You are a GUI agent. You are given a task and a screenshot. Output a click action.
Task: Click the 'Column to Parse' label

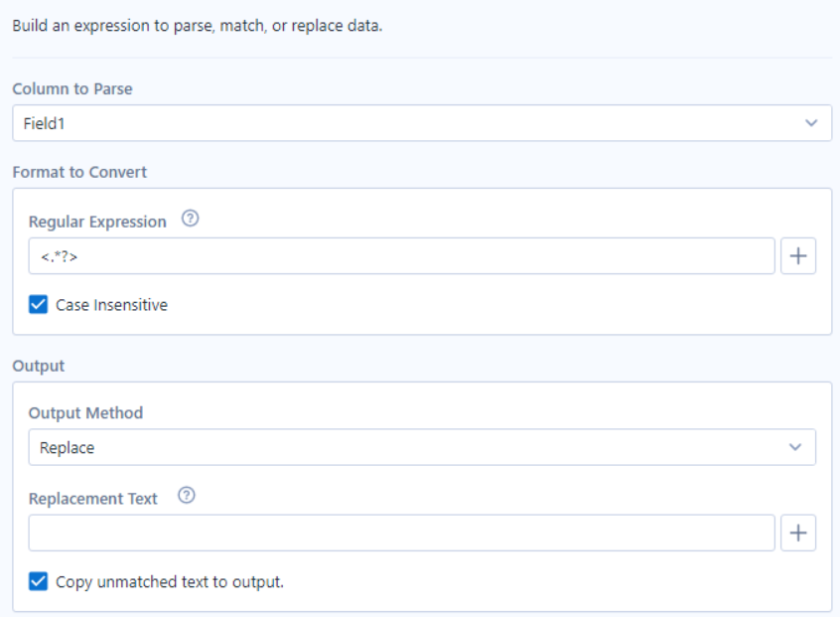pos(72,89)
